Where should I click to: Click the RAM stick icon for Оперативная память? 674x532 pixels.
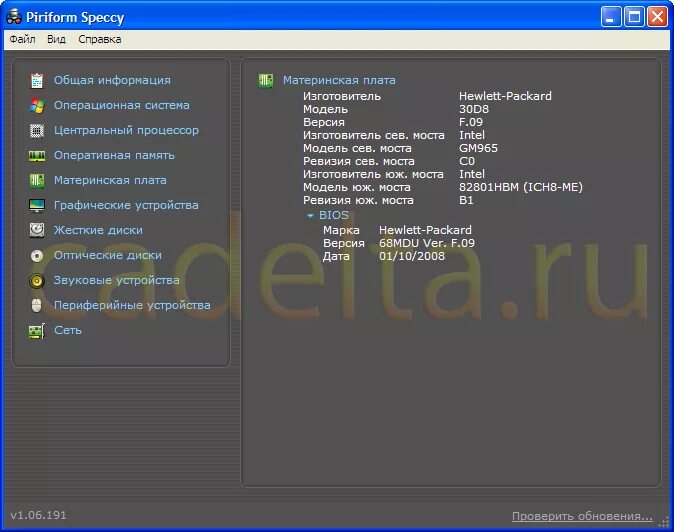click(37, 156)
